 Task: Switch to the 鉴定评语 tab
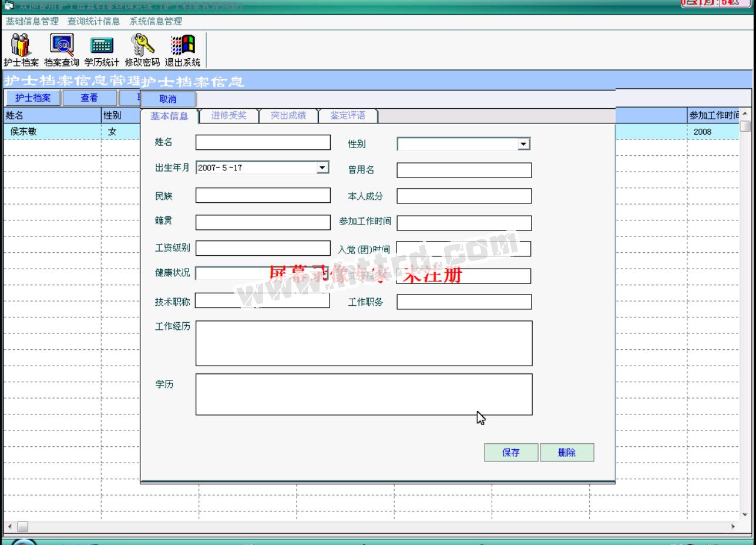pos(348,116)
